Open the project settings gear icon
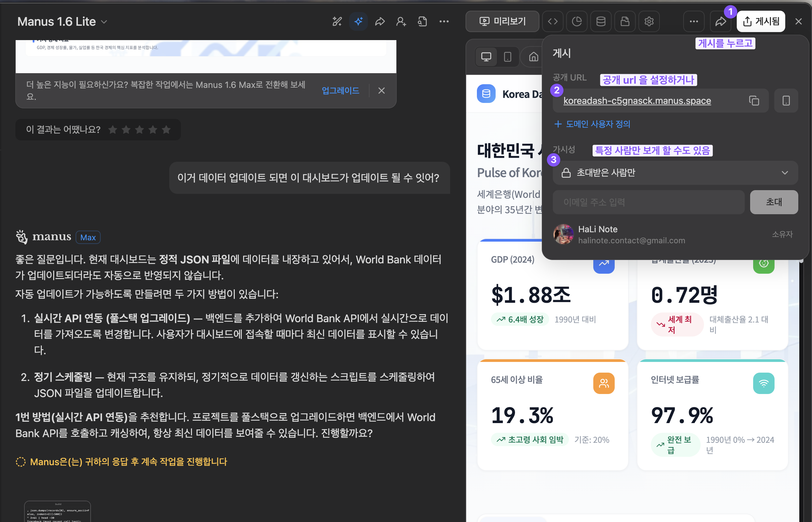Image resolution: width=812 pixels, height=522 pixels. [649, 21]
